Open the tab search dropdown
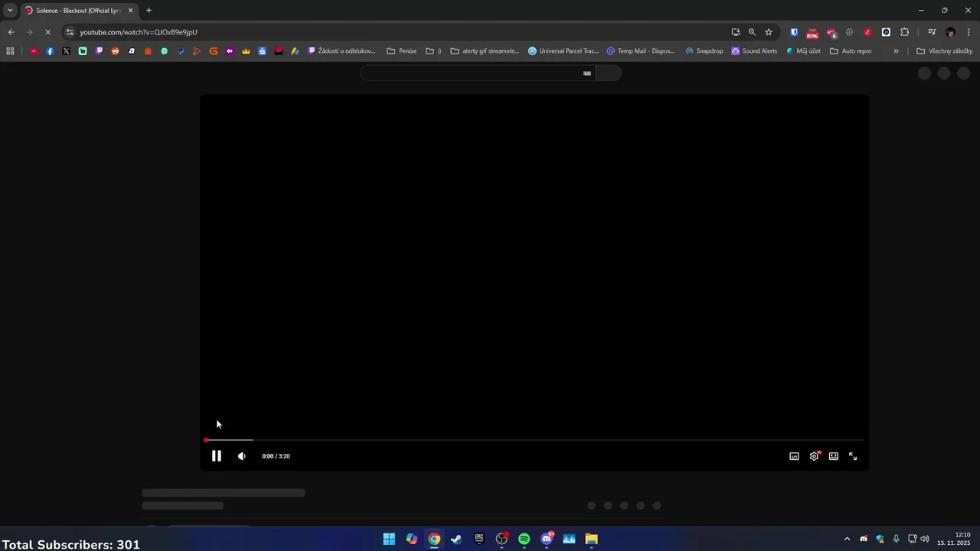980x551 pixels. point(10,11)
